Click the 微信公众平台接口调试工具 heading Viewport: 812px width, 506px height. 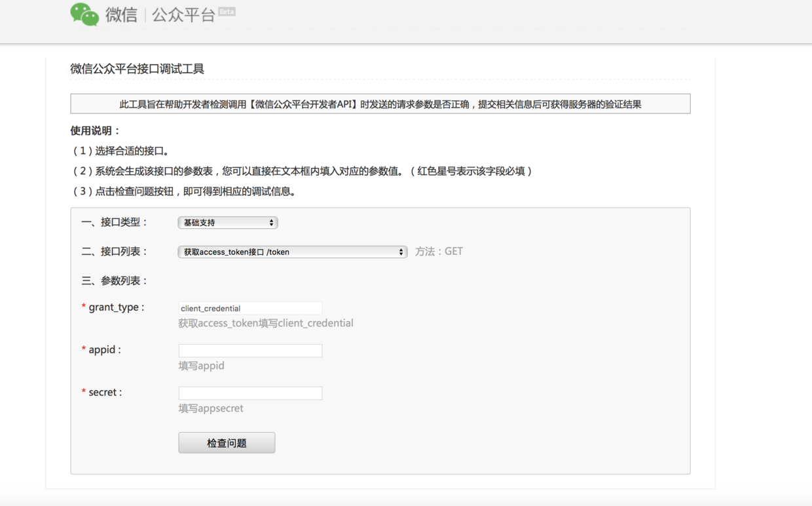(x=137, y=69)
